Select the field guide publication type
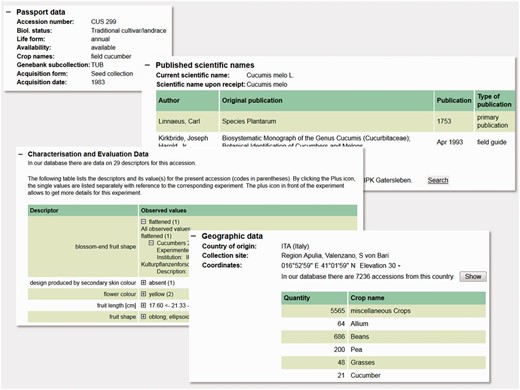Image resolution: width=520 pixels, height=390 pixels. (492, 142)
